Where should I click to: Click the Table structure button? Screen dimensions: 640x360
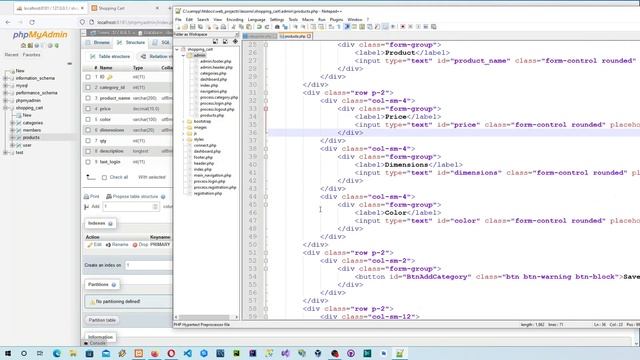[x=110, y=56]
